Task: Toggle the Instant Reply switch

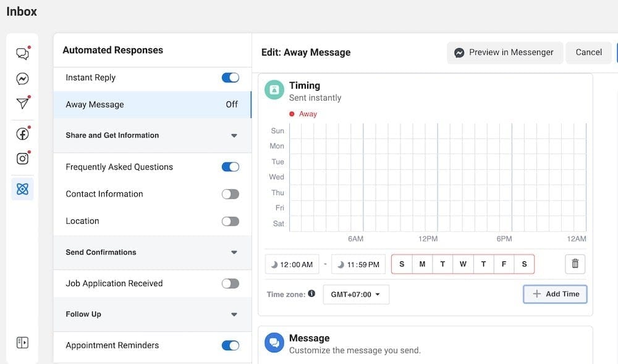Action: tap(231, 78)
